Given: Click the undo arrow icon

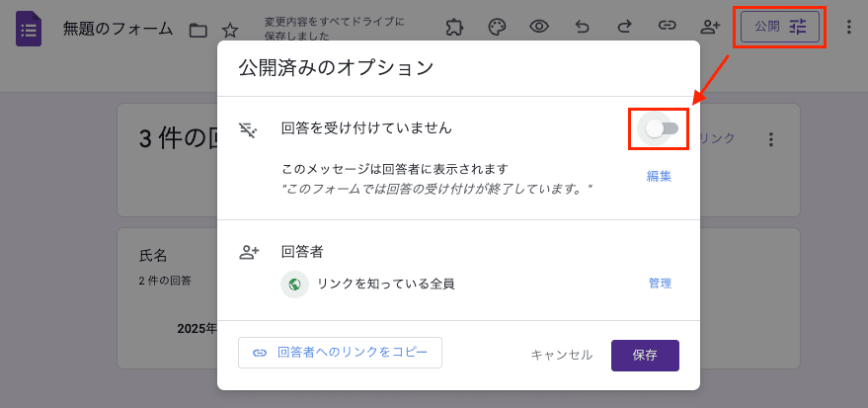Looking at the screenshot, I should coord(582,27).
